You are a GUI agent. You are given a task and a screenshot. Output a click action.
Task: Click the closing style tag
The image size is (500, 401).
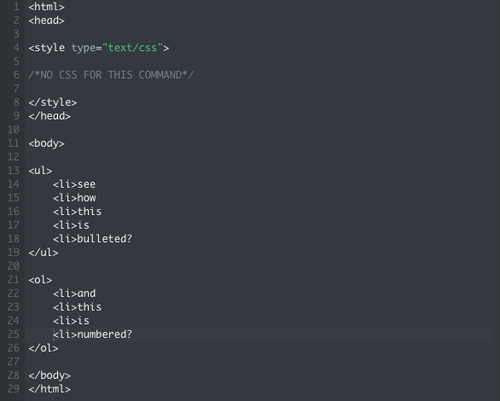click(x=53, y=102)
